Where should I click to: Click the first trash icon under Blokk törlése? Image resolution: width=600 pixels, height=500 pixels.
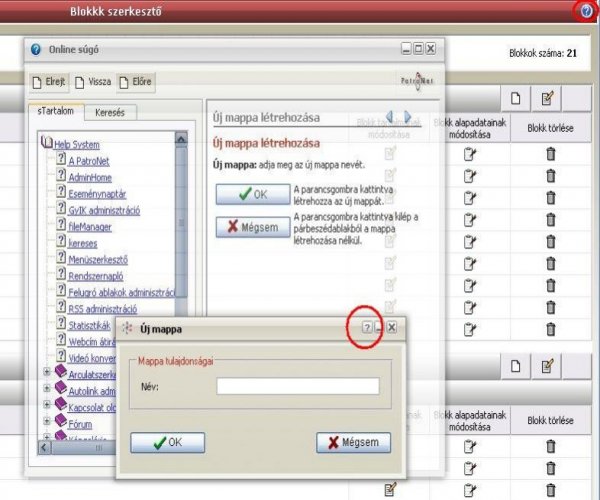550,154
